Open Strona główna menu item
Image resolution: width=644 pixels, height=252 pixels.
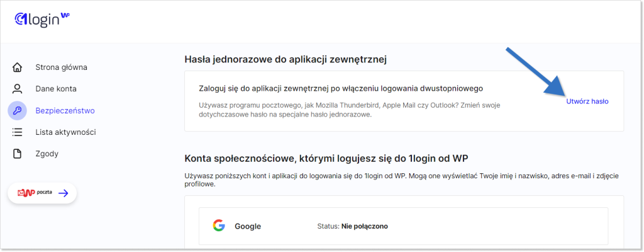(61, 67)
